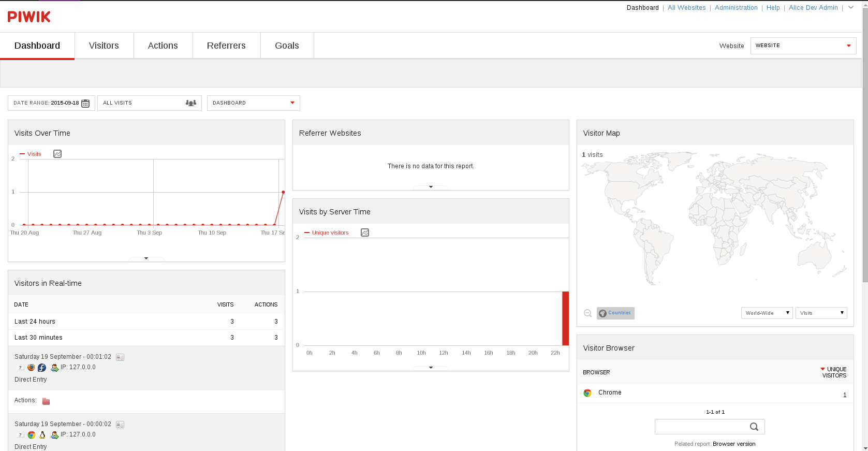Click the Chrome icon in the 00:00:02 visit
This screenshot has width=868, height=451.
pyautogui.click(x=32, y=435)
